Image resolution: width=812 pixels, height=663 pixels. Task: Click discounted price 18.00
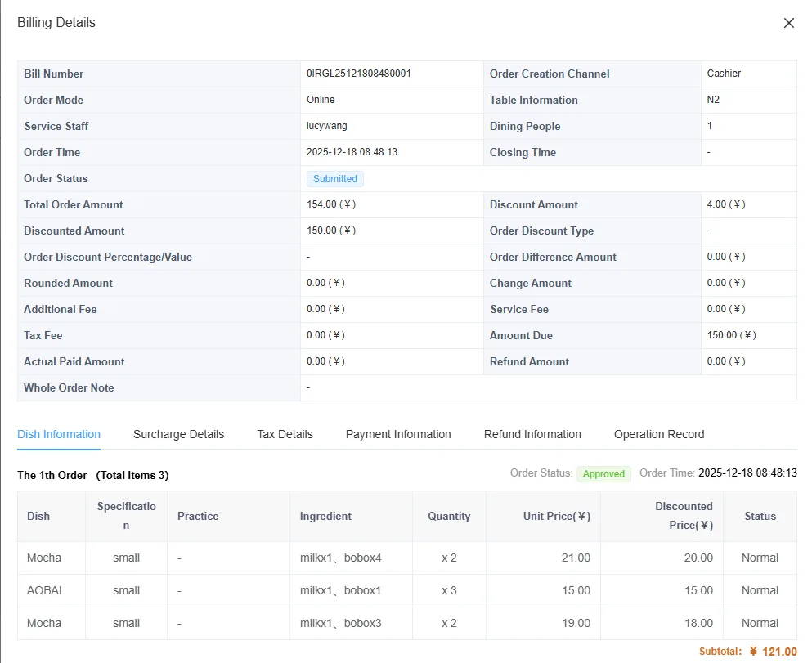pyautogui.click(x=698, y=623)
